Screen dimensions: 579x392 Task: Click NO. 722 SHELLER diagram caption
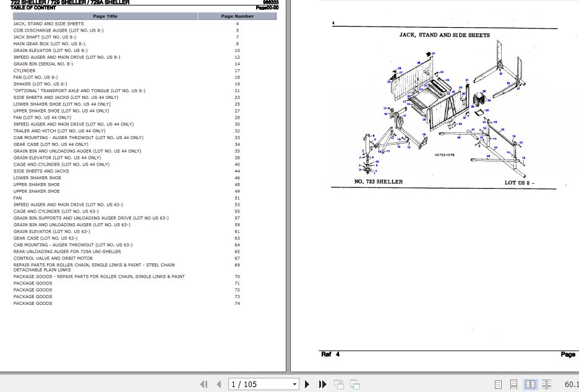[379, 182]
